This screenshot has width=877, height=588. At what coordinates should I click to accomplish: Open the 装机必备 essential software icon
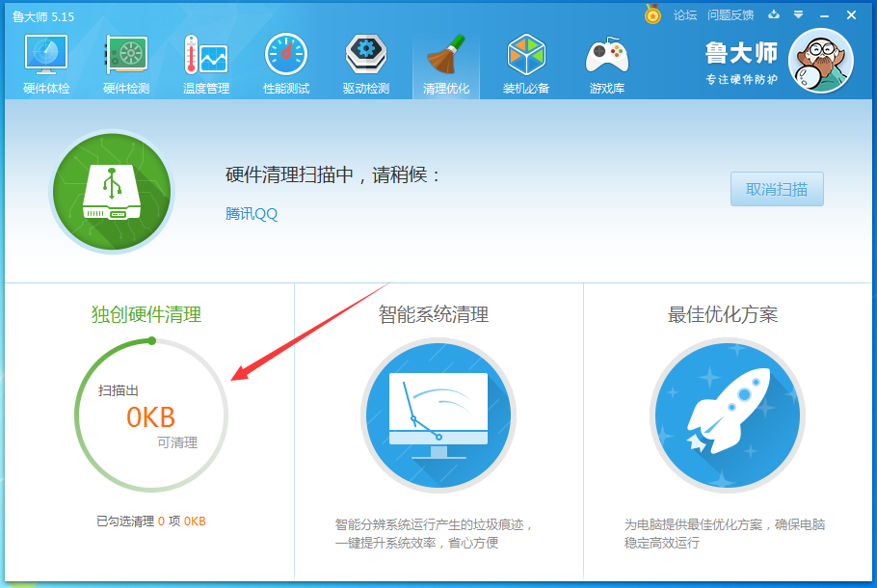pyautogui.click(x=526, y=60)
